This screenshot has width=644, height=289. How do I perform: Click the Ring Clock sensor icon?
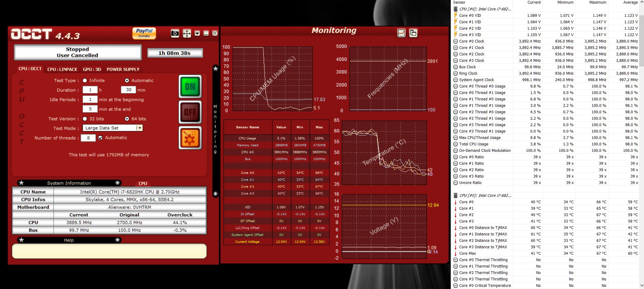pos(456,73)
